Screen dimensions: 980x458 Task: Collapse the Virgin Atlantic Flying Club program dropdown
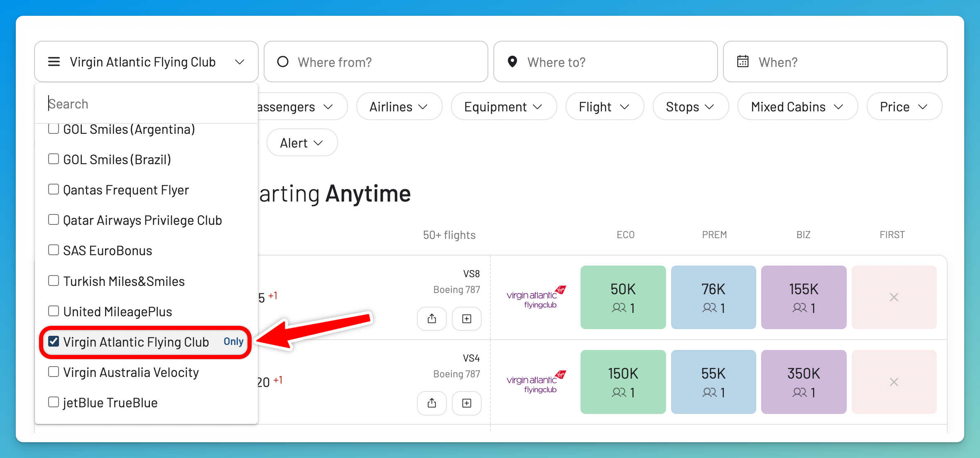(146, 62)
